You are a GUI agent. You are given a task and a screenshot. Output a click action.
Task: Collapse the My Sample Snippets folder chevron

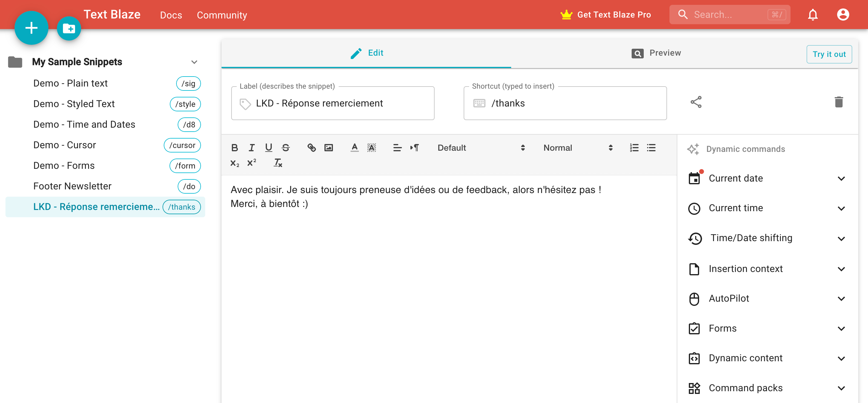pos(194,62)
